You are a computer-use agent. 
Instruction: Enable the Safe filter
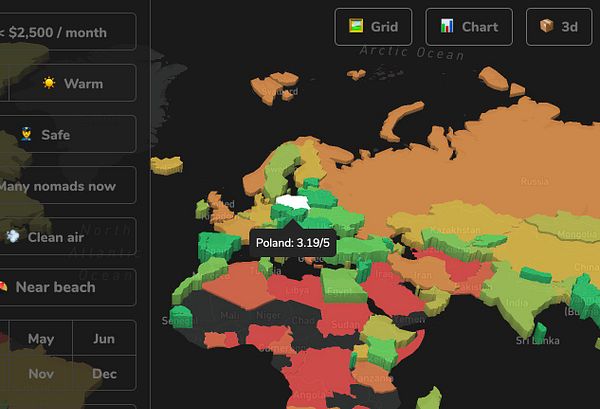[68, 134]
